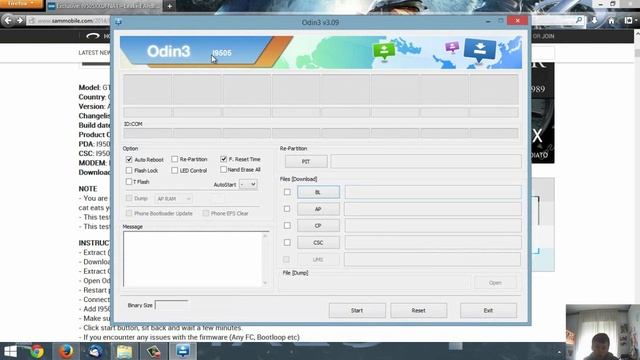Click the AP file path field
This screenshot has width=640, height=360.
pos(433,209)
